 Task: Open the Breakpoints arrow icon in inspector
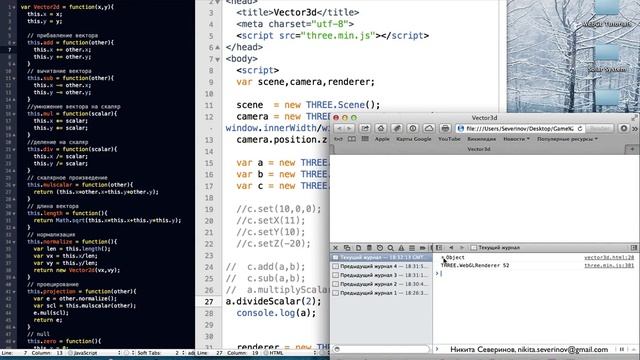click(422, 248)
